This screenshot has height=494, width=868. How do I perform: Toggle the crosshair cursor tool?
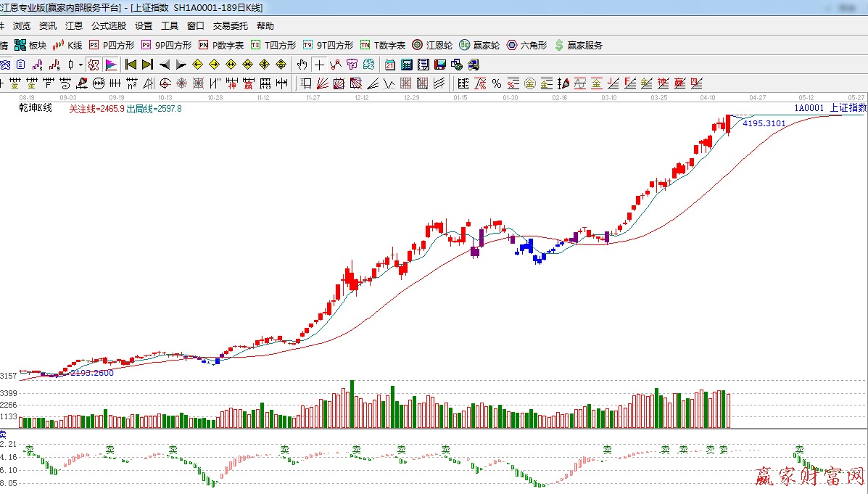pyautogui.click(x=319, y=64)
